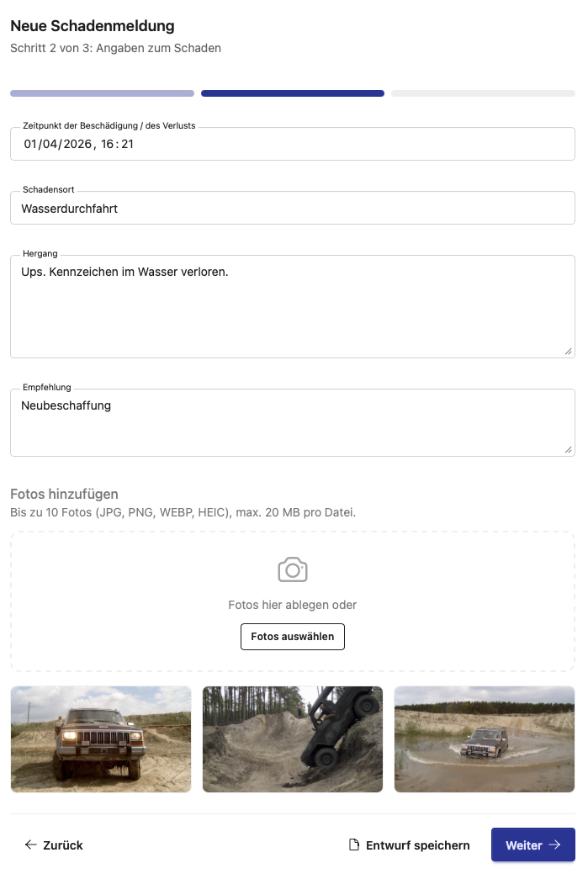Open the dashed photo drop zone
This screenshot has height=879, width=588.
293,601
